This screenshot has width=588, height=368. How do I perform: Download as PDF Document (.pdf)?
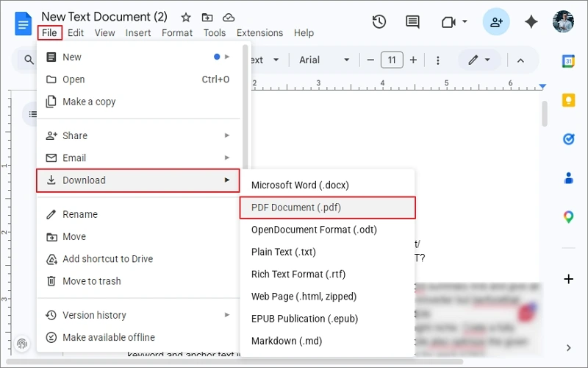pos(327,208)
